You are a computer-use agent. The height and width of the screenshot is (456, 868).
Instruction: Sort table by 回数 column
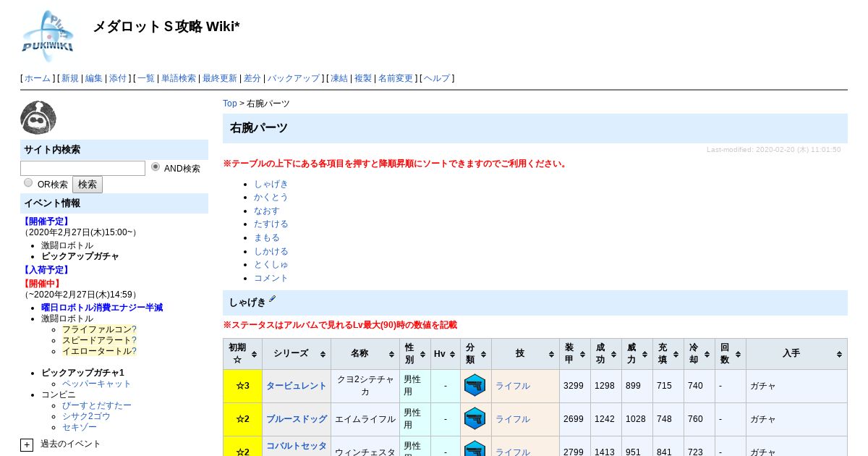coord(730,354)
